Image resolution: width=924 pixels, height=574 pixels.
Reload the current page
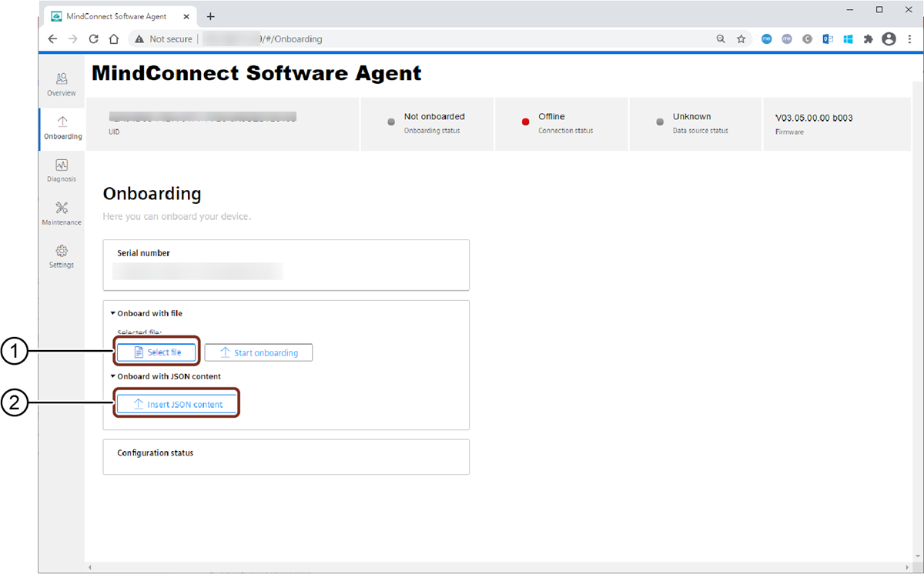pyautogui.click(x=94, y=38)
